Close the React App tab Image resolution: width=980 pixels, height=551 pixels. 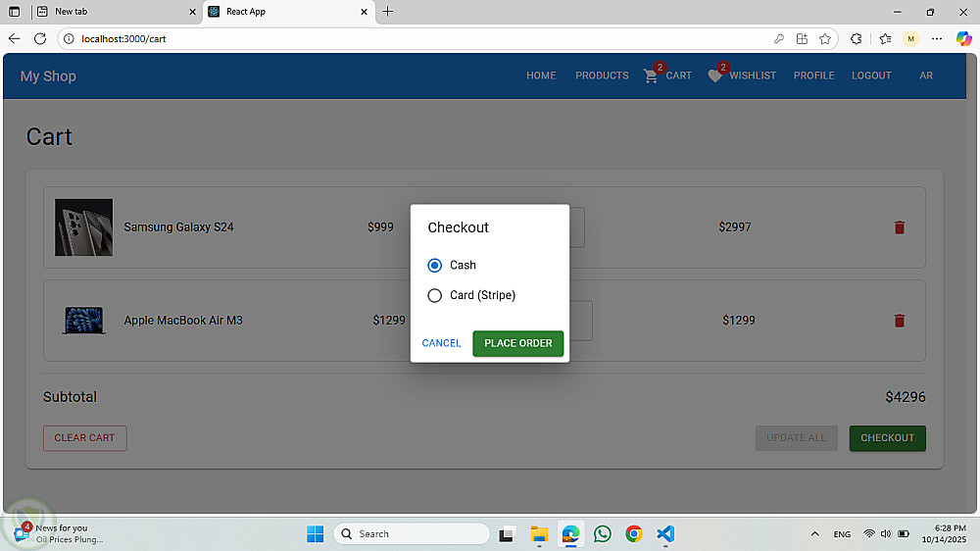pos(364,12)
